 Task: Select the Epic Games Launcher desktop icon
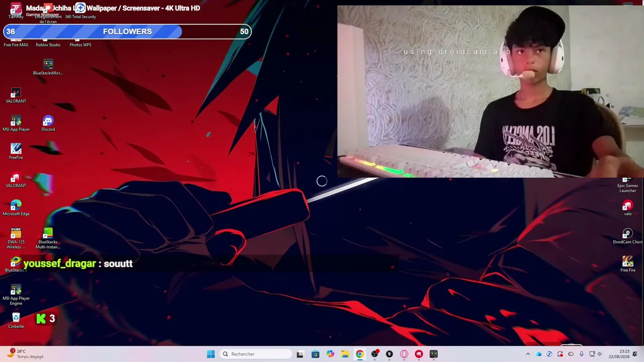pyautogui.click(x=627, y=186)
